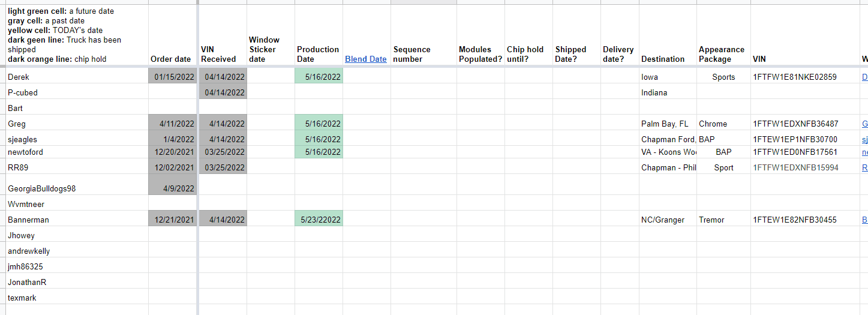Click Greg's VIN 1FTFW1EDXNFB36487
The image size is (868, 315).
[x=795, y=124]
